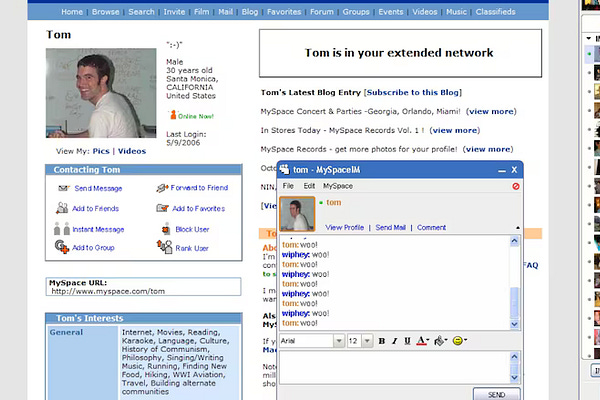Click view more for MySpace Records photos entry
600x400 pixels.
pyautogui.click(x=488, y=149)
